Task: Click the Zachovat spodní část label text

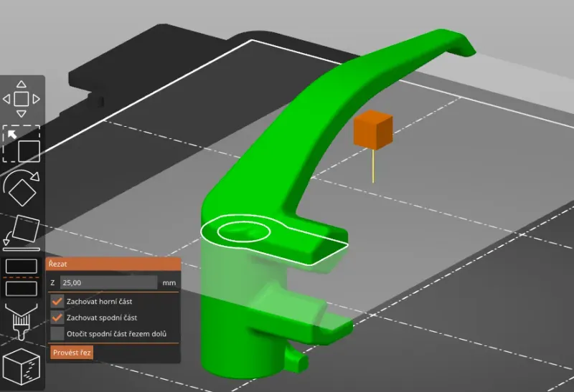Action: [102, 317]
